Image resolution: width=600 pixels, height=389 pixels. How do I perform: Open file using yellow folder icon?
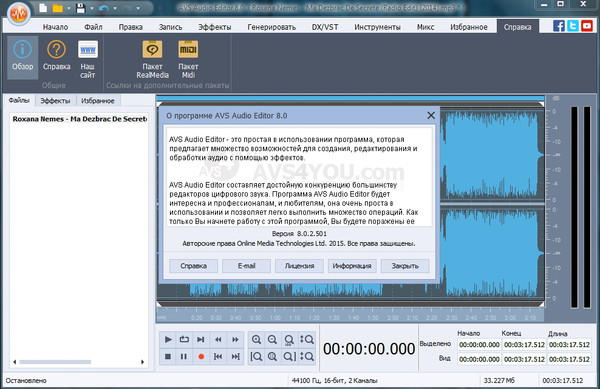57,8
